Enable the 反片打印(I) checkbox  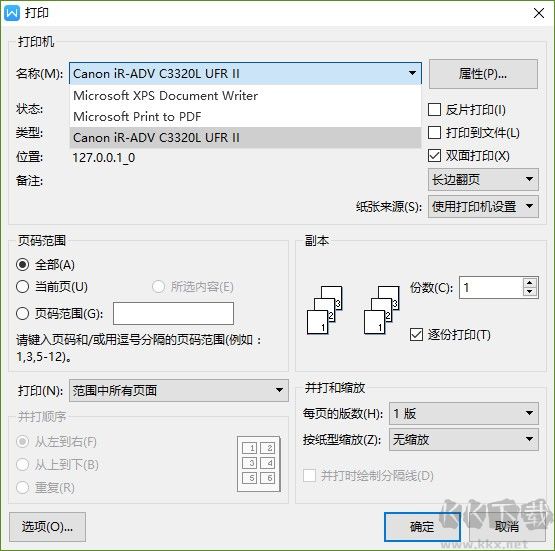[x=434, y=110]
